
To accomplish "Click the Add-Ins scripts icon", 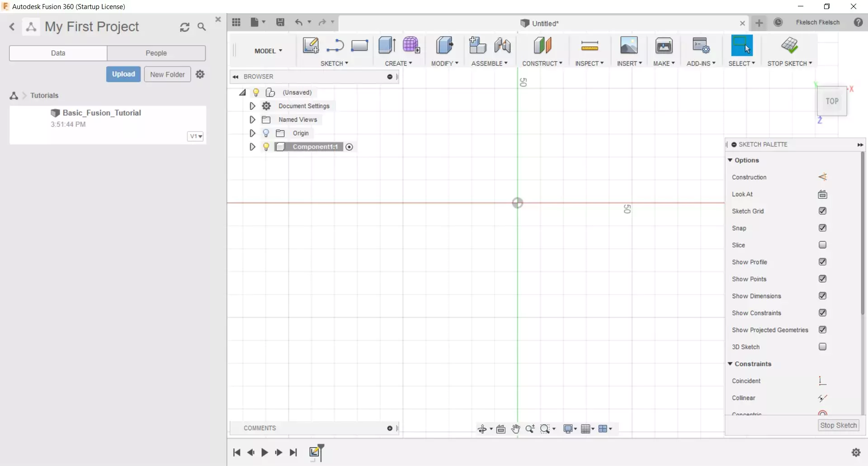I will [x=701, y=45].
